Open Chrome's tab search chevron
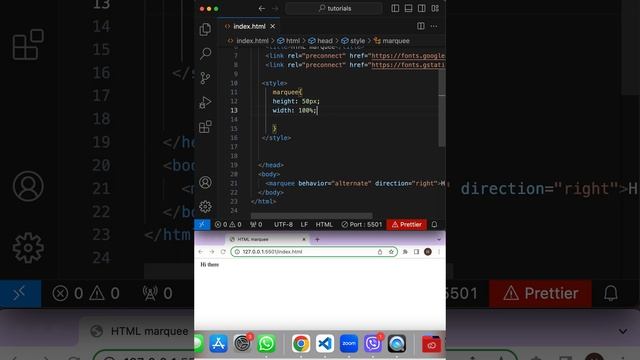Screen dimensions: 640x360 click(439, 239)
